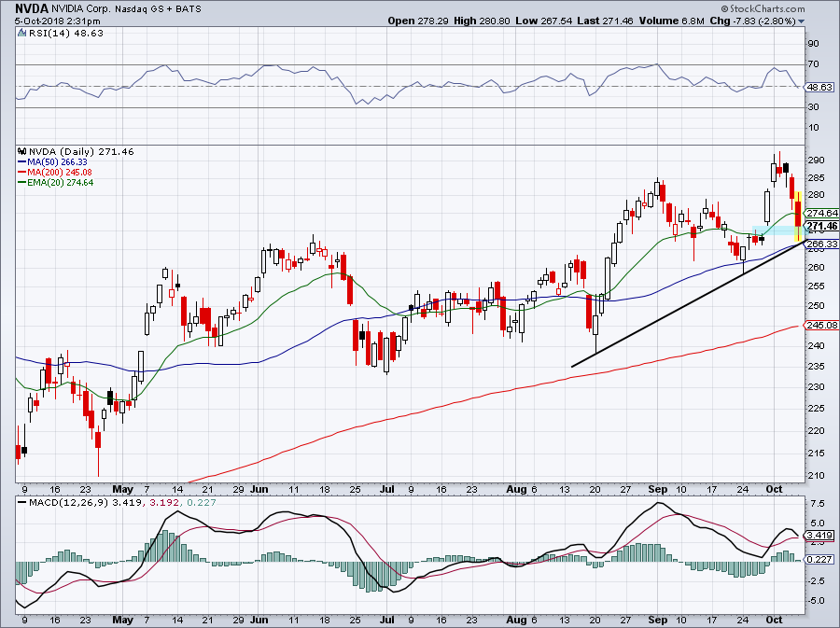
Task: Click the 274.64 EMA price tag on axis
Action: coord(822,213)
